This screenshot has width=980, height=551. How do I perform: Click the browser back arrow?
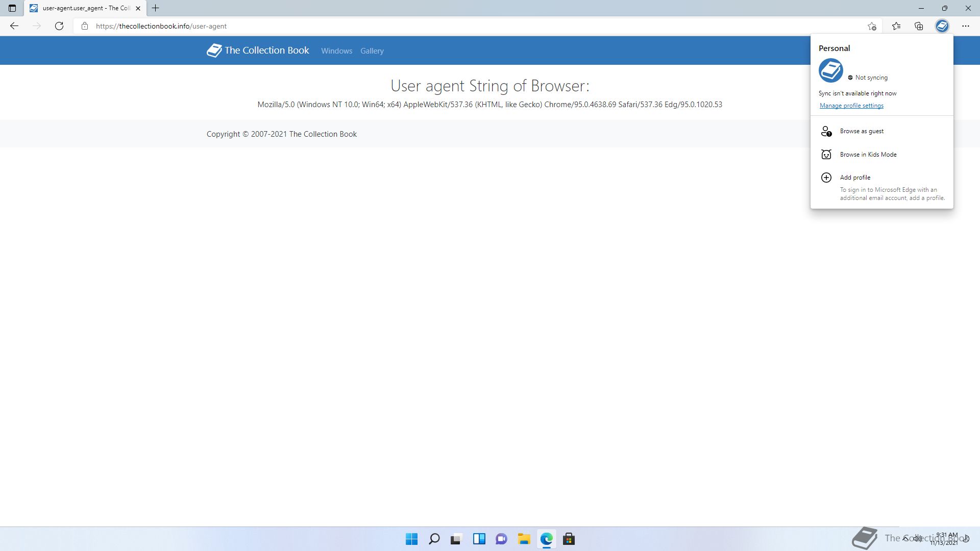point(14,26)
